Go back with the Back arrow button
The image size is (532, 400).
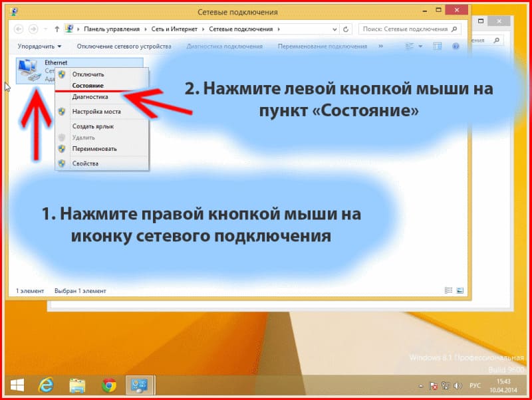tap(19, 29)
